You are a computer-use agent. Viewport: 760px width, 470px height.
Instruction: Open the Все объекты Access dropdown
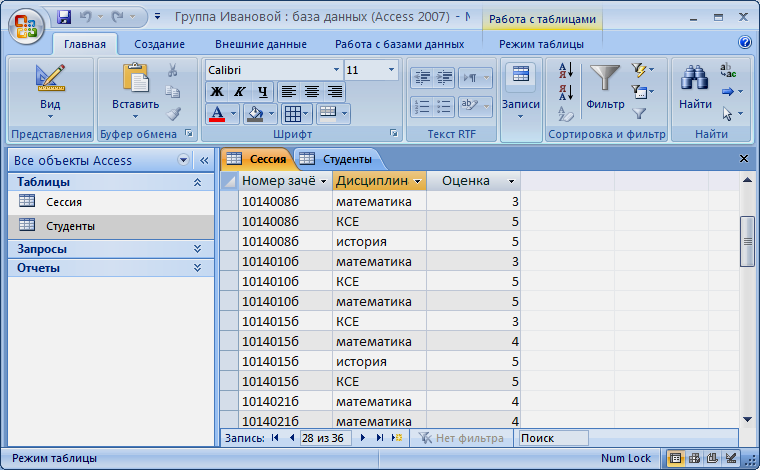pyautogui.click(x=183, y=160)
